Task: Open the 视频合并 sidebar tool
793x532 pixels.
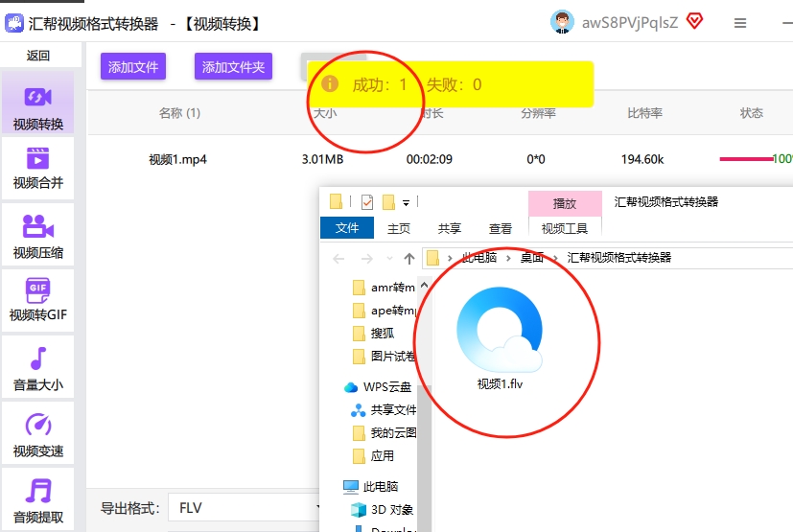Action: point(38,168)
